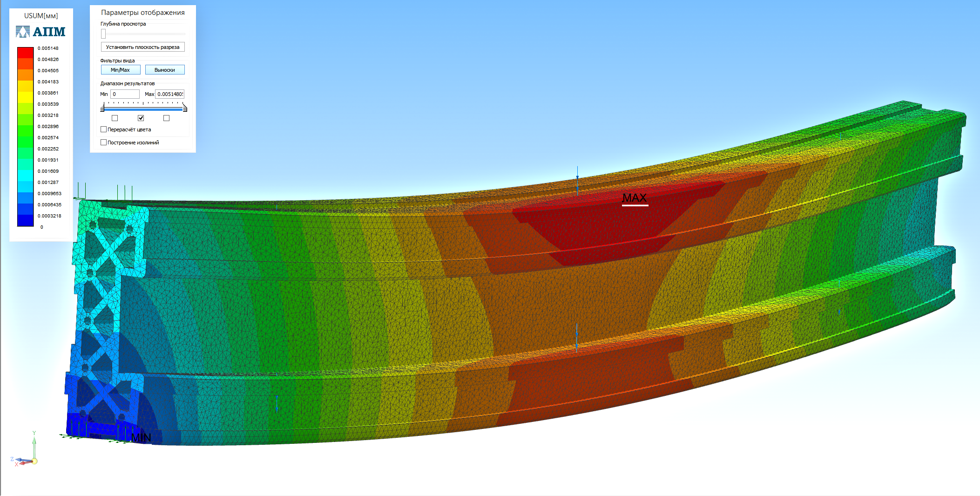Viewport: 980px width, 496px height.
Task: Click legend value 0.002896
Action: 48,127
